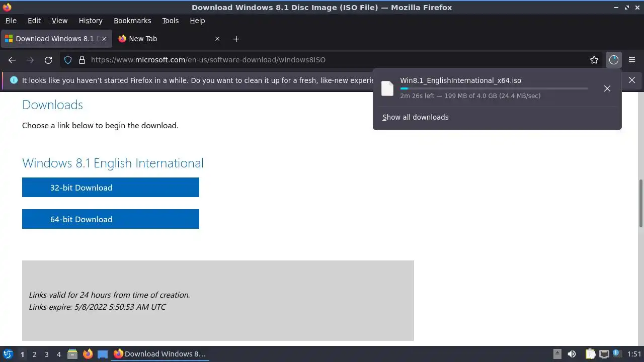Click the taskbar clock showing 1:51
Viewport: 644px width, 362px height.
point(634,354)
